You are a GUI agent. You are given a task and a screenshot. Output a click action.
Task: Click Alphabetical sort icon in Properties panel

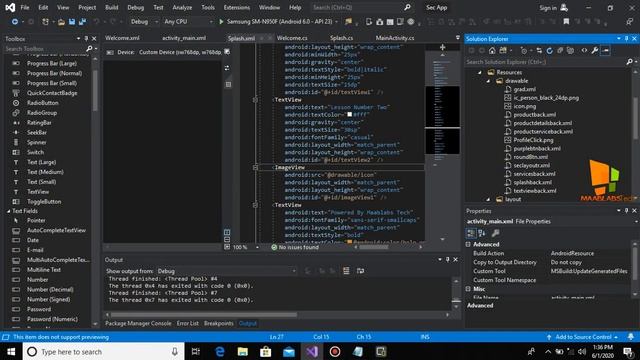point(482,233)
